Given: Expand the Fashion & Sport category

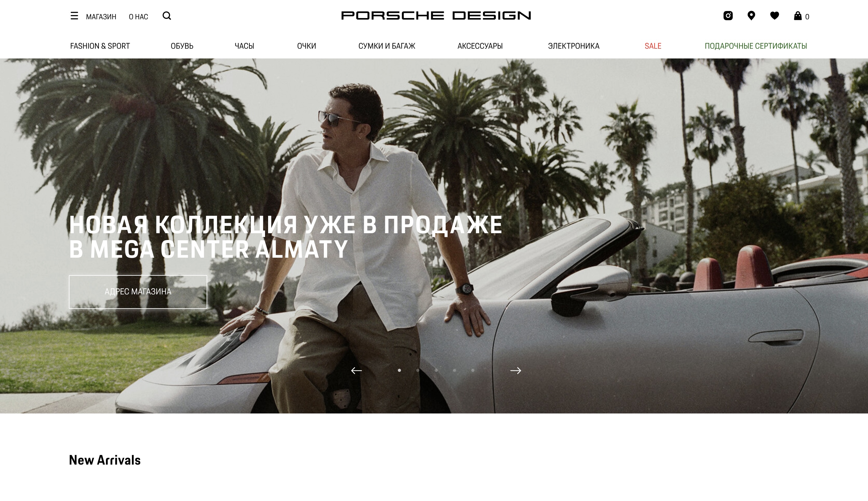Looking at the screenshot, I should click(x=100, y=46).
